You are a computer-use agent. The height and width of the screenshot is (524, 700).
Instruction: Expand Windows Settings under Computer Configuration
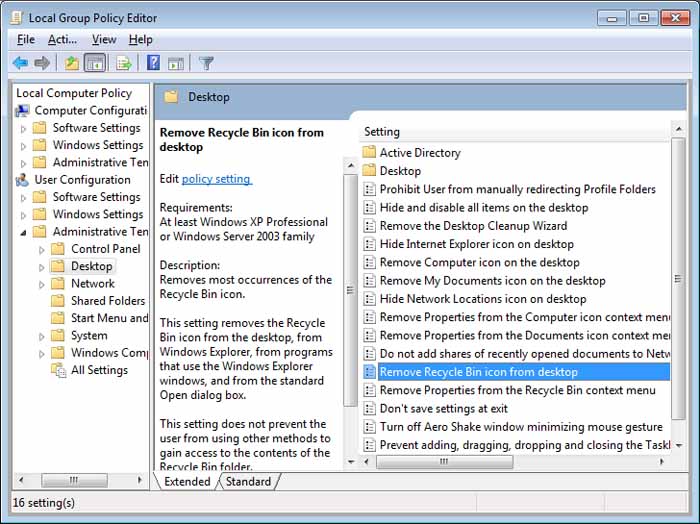24,146
